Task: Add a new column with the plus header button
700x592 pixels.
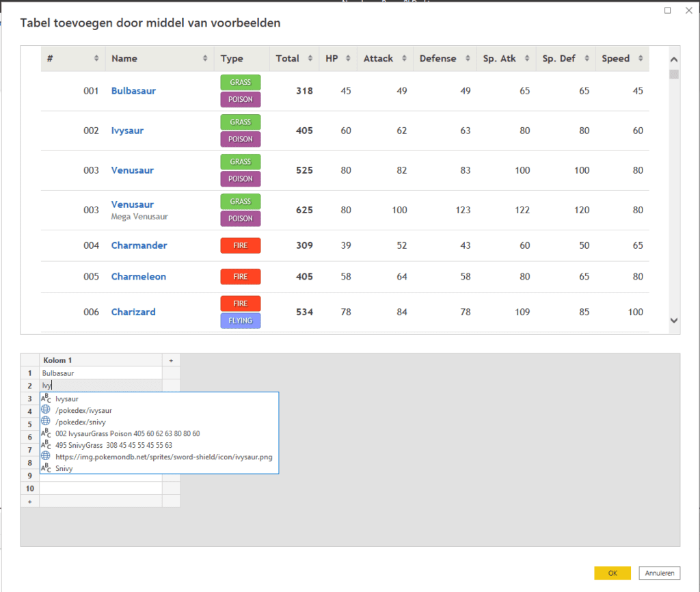Action: (171, 360)
